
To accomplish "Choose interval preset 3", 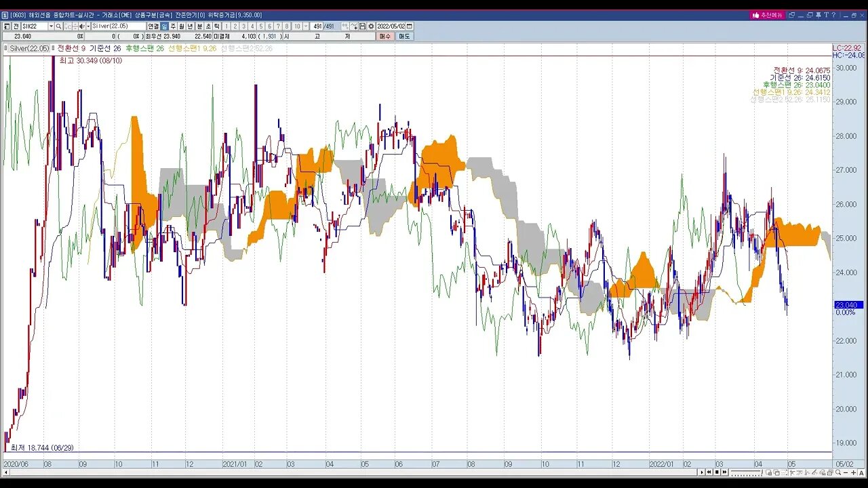I will pyautogui.click(x=243, y=26).
